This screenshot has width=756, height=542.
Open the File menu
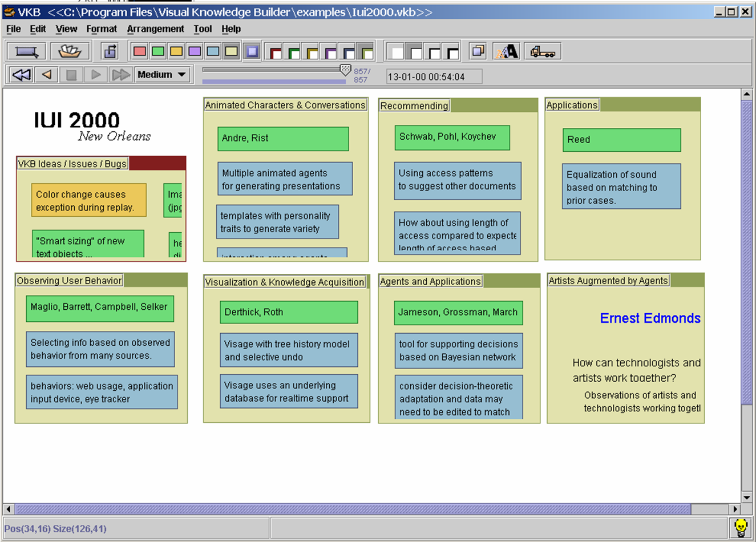(x=13, y=29)
